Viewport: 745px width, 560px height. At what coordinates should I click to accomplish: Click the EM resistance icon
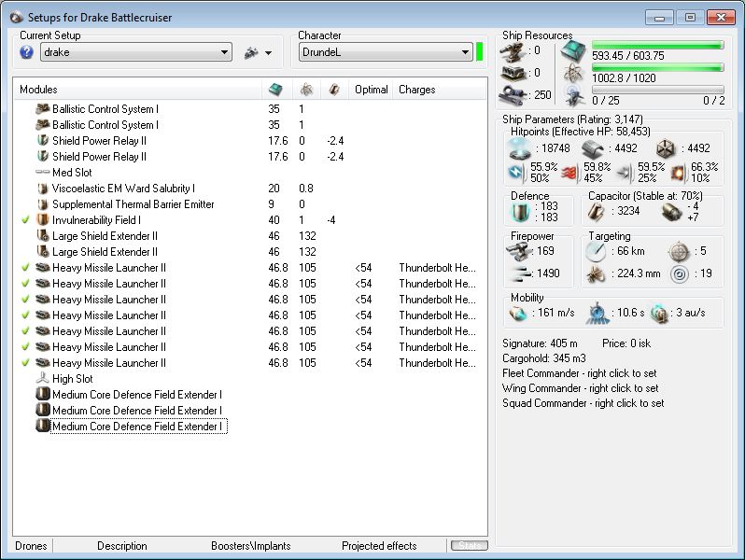click(x=517, y=173)
